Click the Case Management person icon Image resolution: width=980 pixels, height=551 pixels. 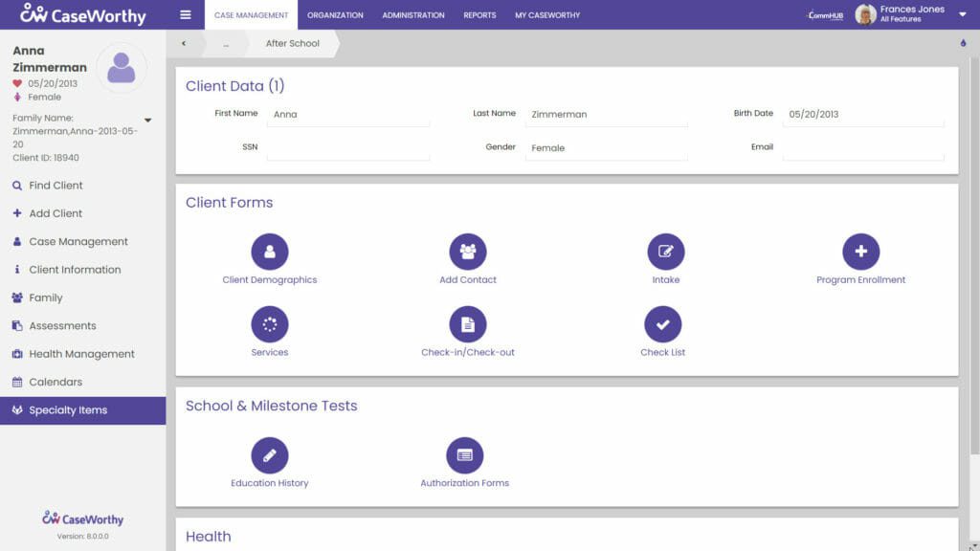[x=17, y=241]
